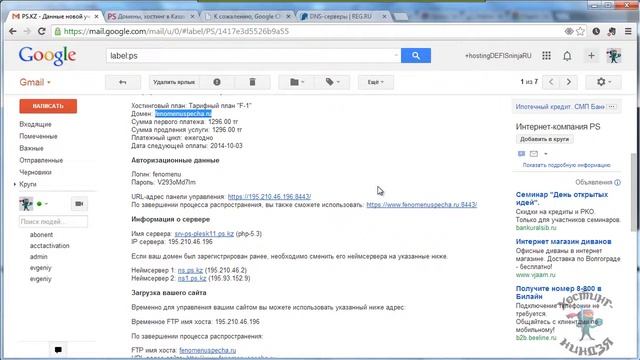The image size is (640, 360).
Task: Open the Ещё more dropdown
Action: coord(376,82)
